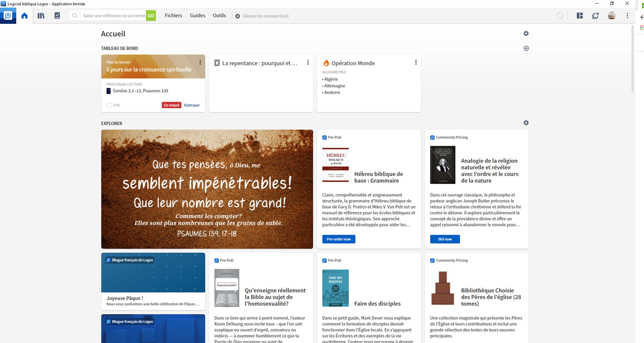644x343 pixels.
Task: Open the 5 jours sur la croissance spirituelle plan
Action: point(149,69)
